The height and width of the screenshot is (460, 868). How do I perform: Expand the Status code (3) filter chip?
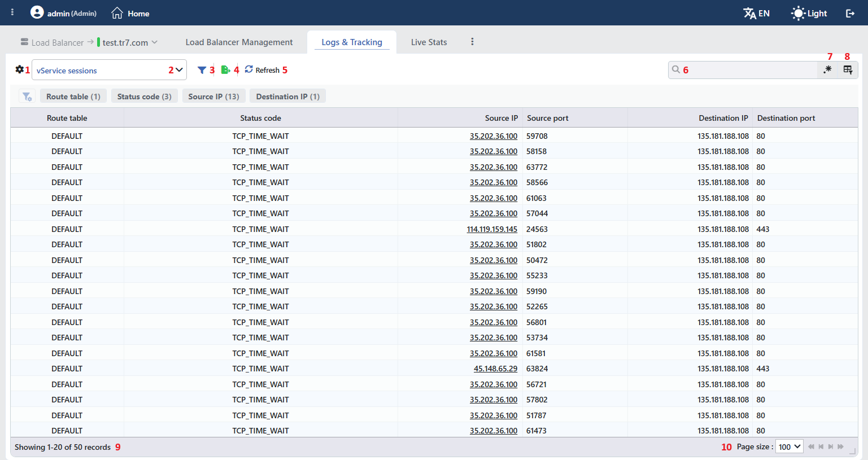(x=145, y=97)
